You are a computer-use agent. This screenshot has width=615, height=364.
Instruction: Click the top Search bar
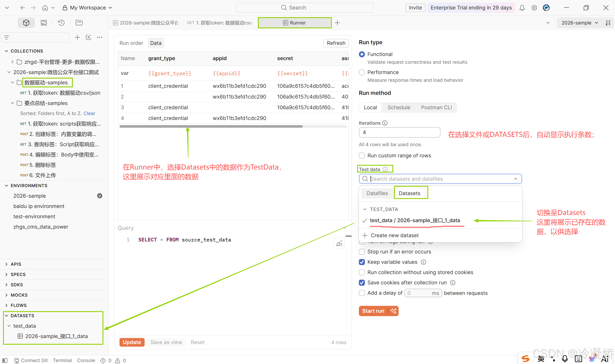pos(304,8)
